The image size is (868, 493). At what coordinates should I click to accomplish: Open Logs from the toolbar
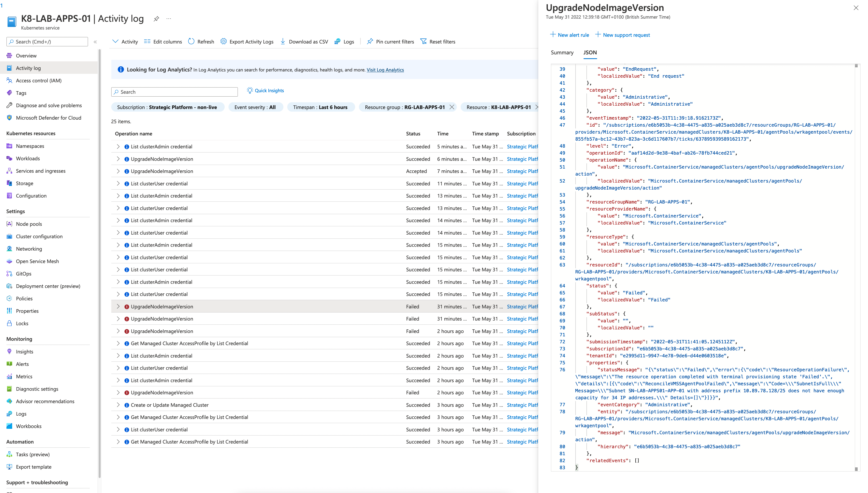pos(344,42)
